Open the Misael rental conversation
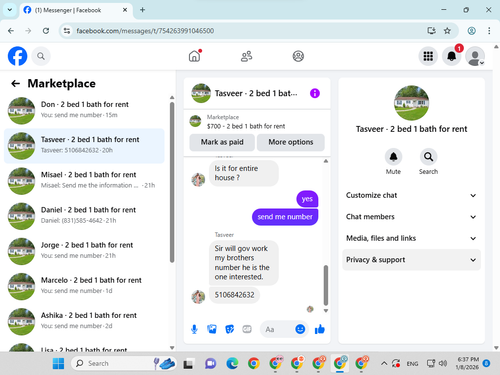500x375 pixels. 84,181
